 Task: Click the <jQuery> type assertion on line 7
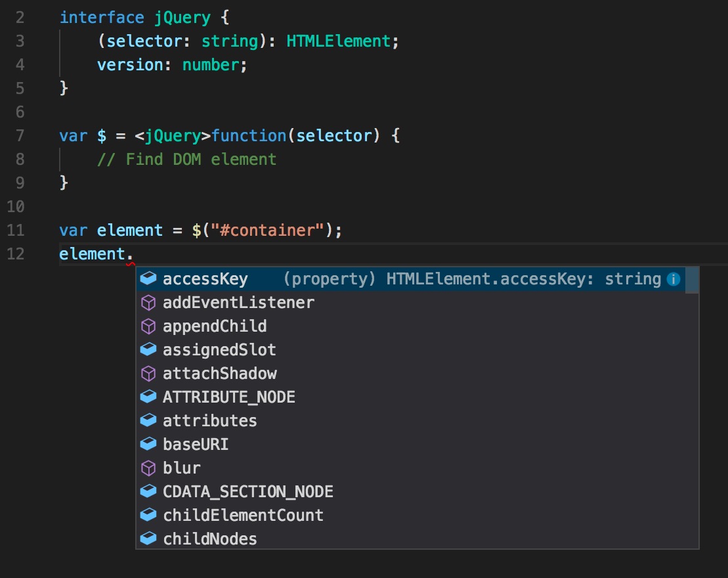point(173,136)
